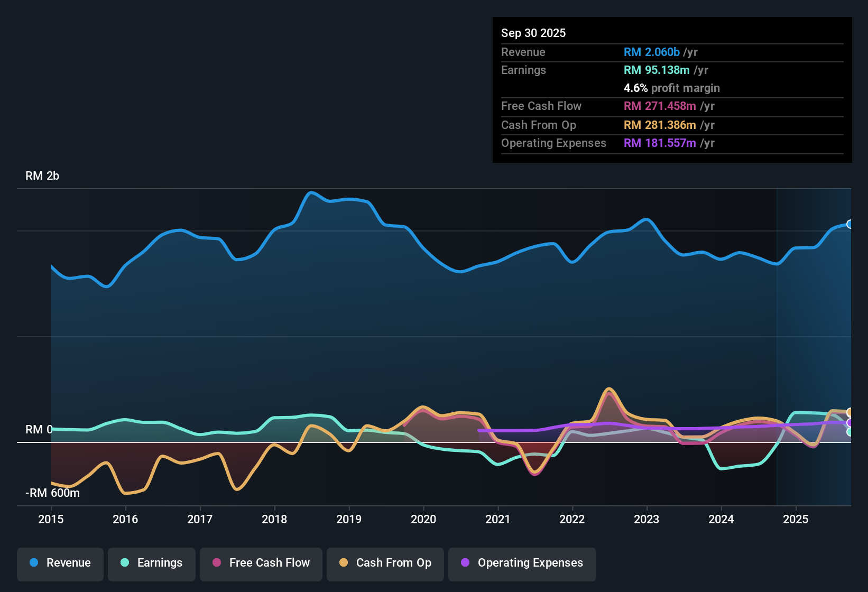
Task: Click the orange Cash From Op dot icon
Action: tap(344, 563)
